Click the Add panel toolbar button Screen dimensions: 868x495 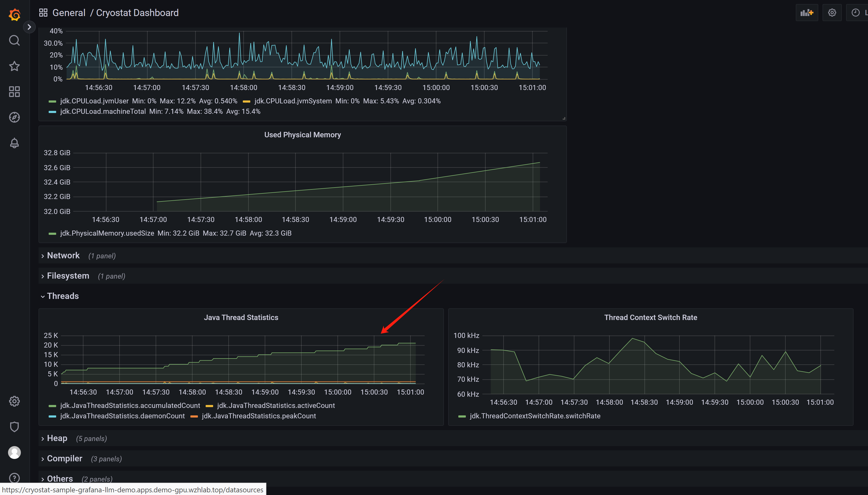806,13
